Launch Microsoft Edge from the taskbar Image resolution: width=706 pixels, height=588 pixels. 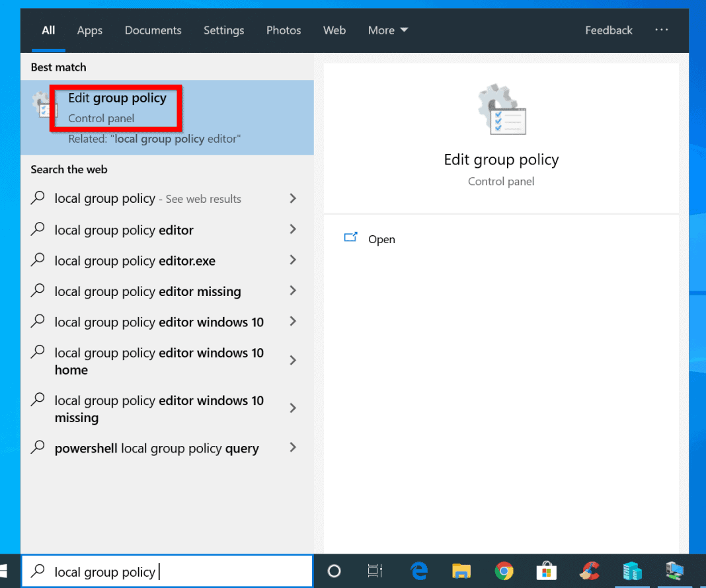tap(418, 571)
